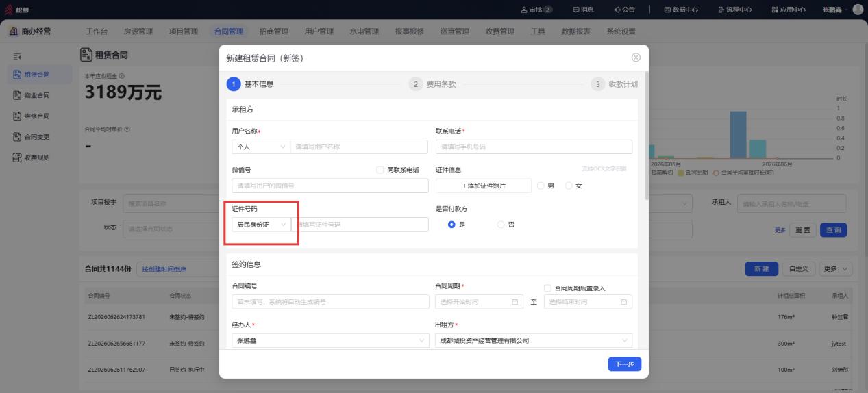This screenshot has height=393, width=868.
Task: Open 租赁合同 in the sidebar
Action: click(x=32, y=75)
